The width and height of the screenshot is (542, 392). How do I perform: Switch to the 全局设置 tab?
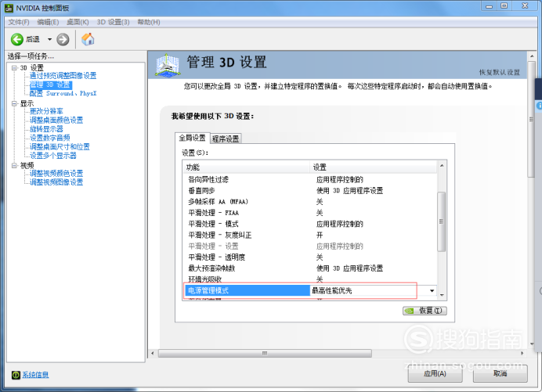click(192, 138)
